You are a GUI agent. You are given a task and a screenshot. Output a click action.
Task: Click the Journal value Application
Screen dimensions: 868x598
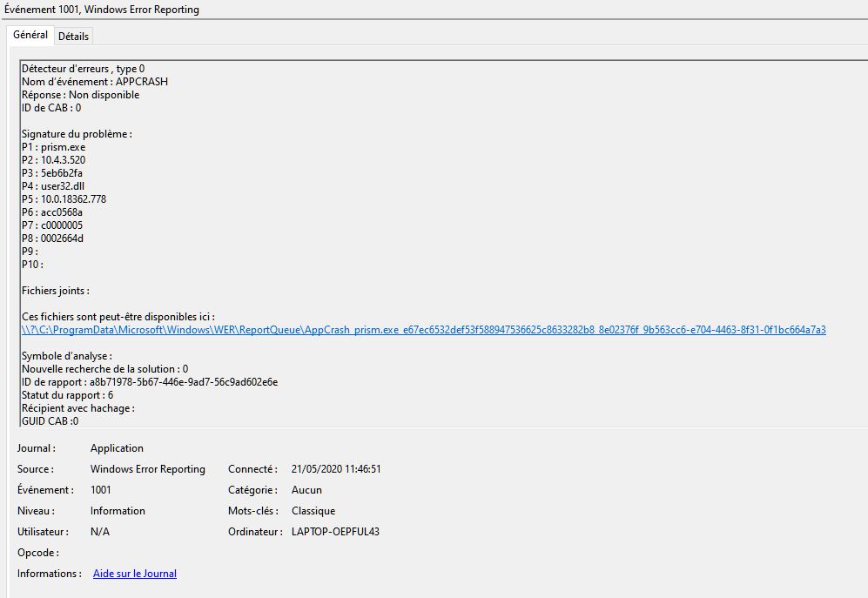pyautogui.click(x=117, y=448)
